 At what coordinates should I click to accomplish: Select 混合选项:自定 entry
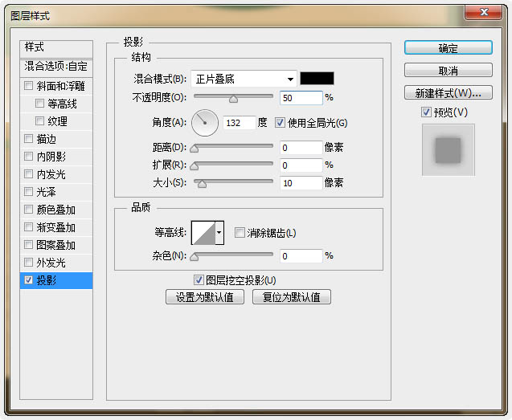[56, 67]
